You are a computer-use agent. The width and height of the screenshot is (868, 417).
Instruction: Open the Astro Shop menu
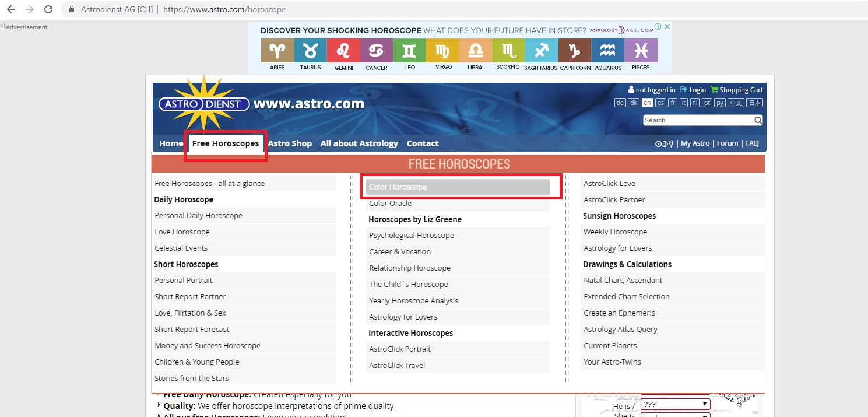290,143
